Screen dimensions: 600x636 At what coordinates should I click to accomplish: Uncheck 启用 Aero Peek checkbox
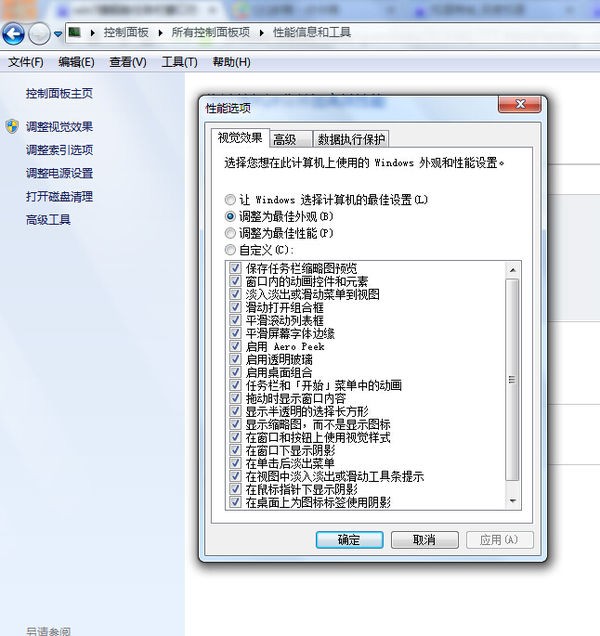[x=235, y=346]
